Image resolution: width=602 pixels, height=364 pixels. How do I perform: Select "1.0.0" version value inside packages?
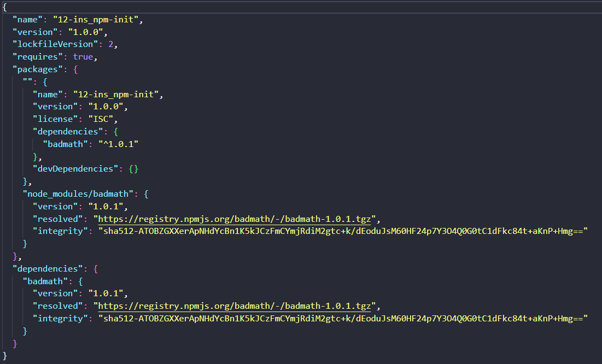pos(106,107)
